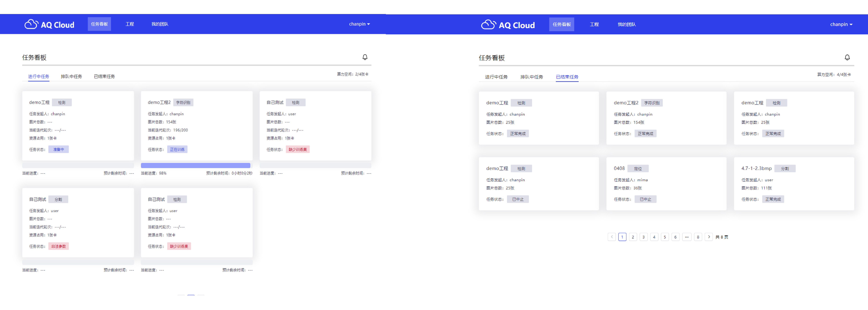Jump to page 8 in pagination

[x=698, y=237]
